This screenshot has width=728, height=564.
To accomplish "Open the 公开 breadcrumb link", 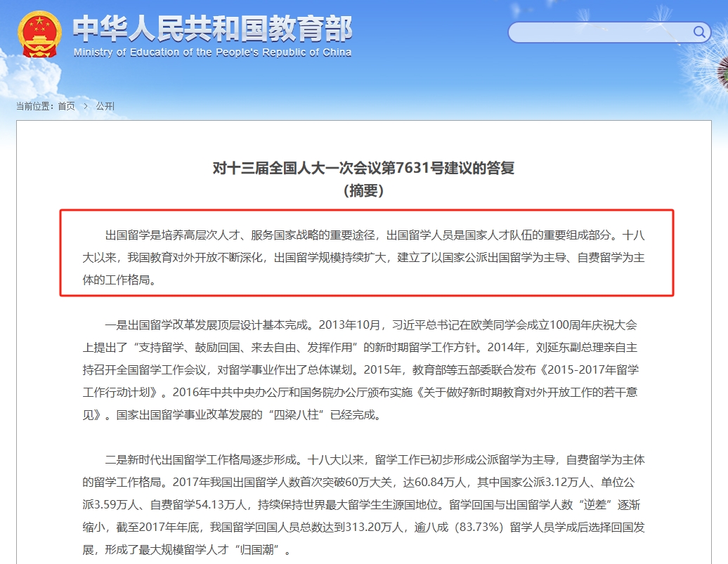I will click(x=105, y=106).
